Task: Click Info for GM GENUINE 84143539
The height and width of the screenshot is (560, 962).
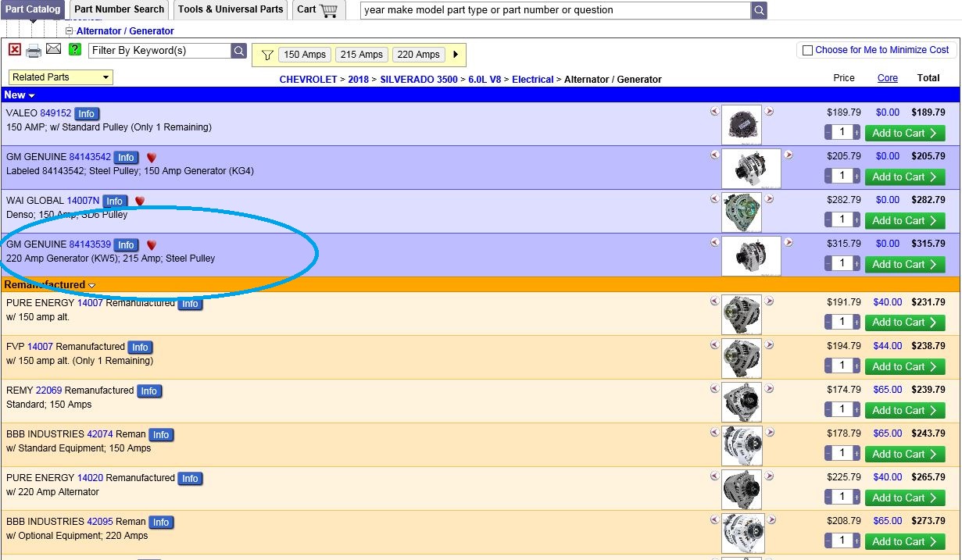Action: tap(126, 244)
